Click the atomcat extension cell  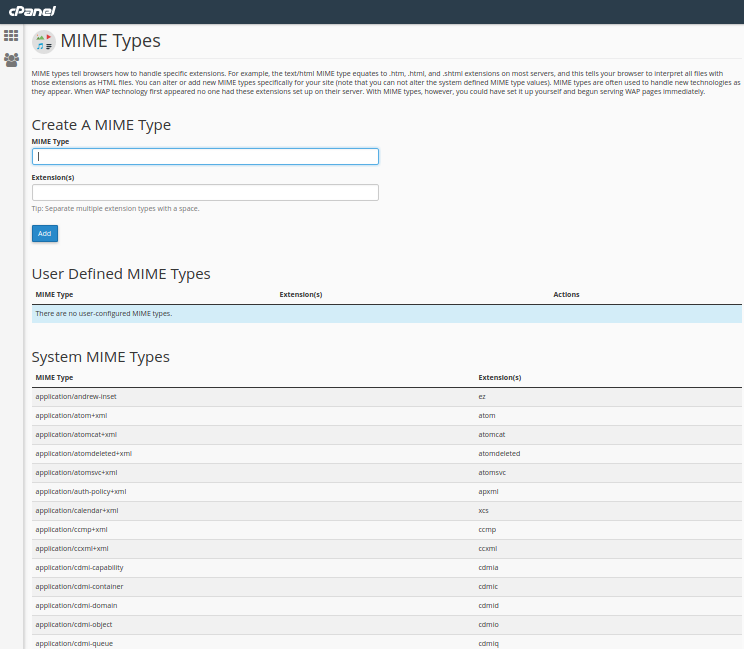(x=491, y=434)
